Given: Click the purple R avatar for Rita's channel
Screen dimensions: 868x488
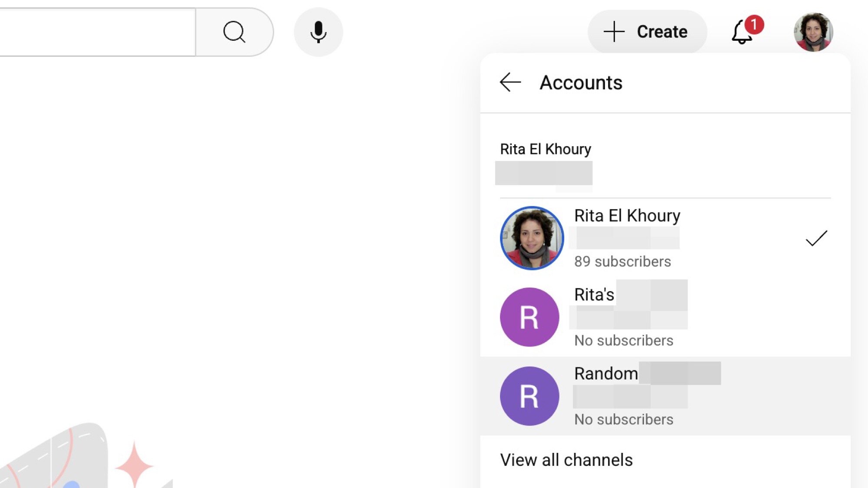Looking at the screenshot, I should coord(529,317).
